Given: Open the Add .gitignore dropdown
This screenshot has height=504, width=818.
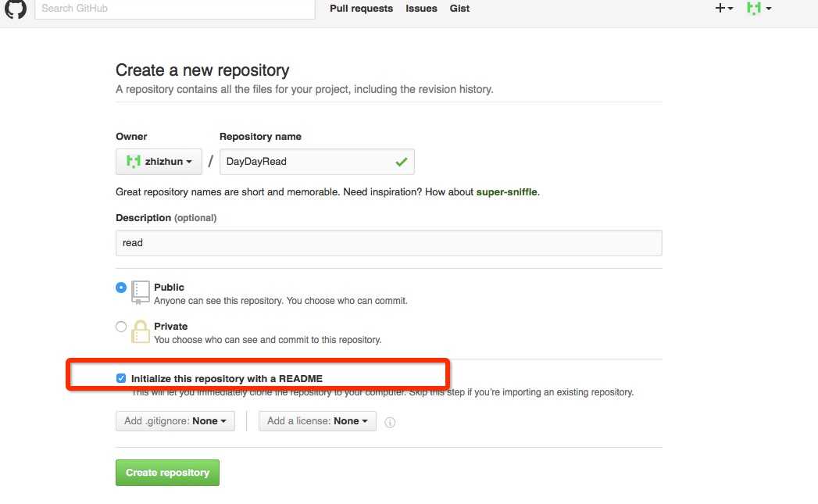Looking at the screenshot, I should tap(175, 421).
